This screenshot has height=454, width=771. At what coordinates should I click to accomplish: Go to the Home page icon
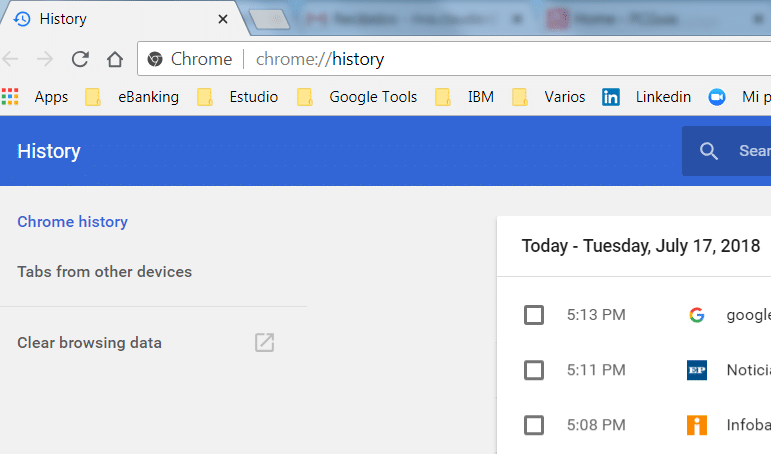click(115, 59)
